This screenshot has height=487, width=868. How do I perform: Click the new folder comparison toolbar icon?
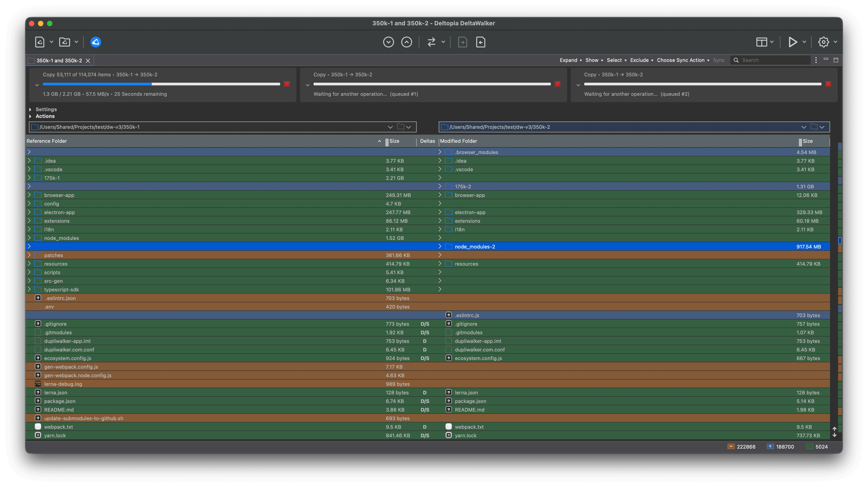pyautogui.click(x=64, y=42)
